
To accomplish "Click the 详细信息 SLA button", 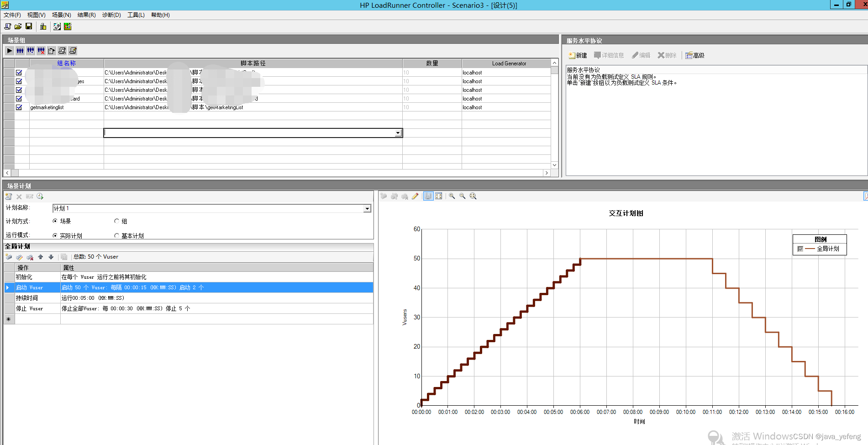I will tap(609, 55).
